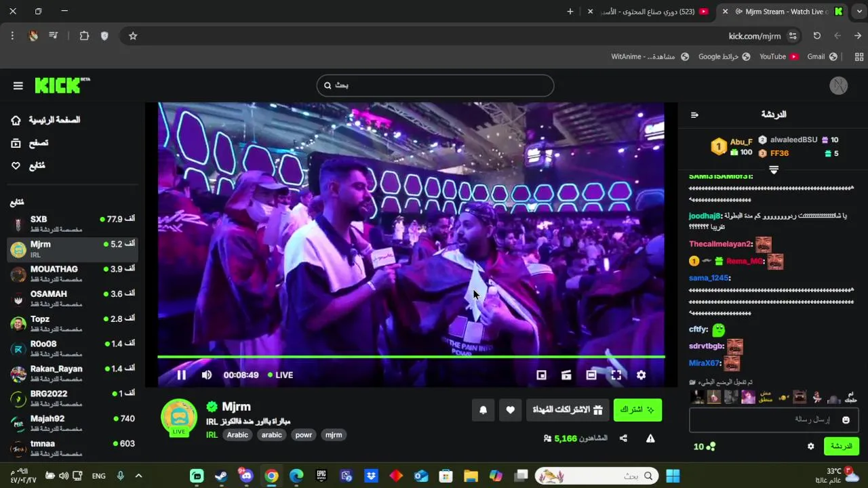Open Abu_F top gifter entry
868x488 pixels.
tap(732, 146)
